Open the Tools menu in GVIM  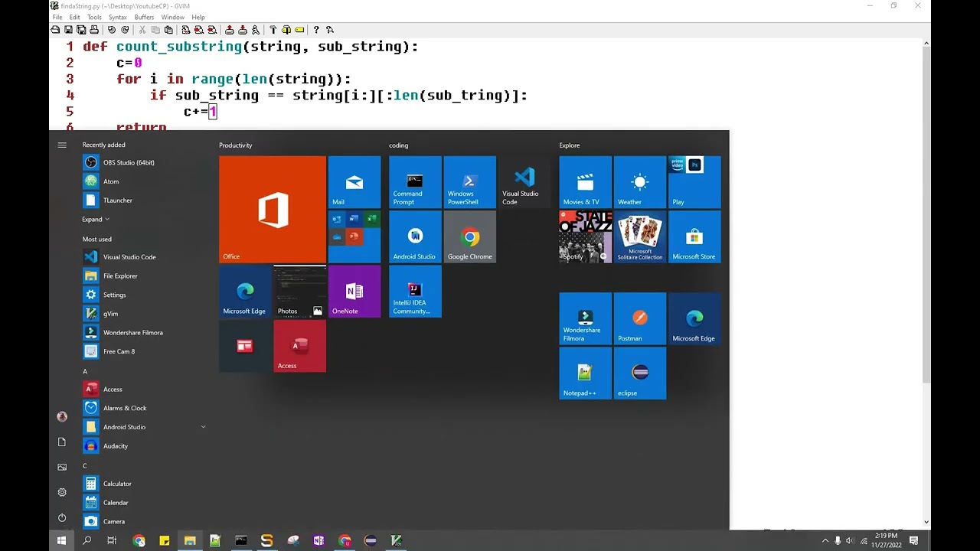point(94,17)
